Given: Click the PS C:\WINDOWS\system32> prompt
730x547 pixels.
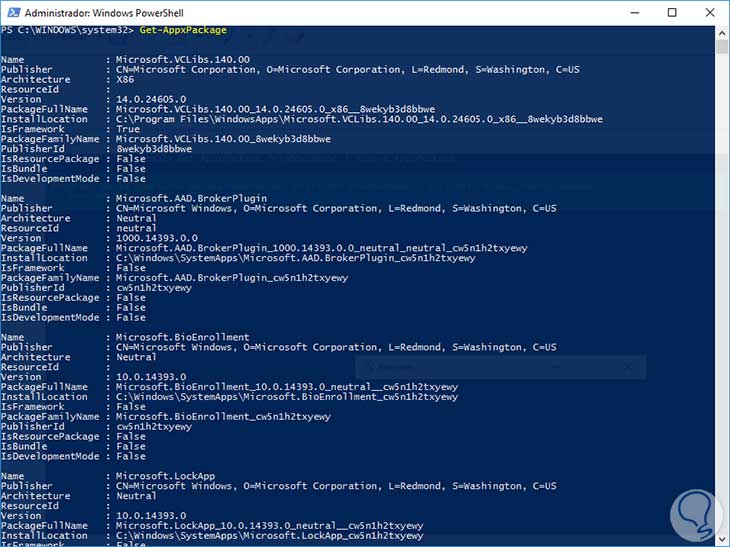Looking at the screenshot, I should (x=67, y=30).
